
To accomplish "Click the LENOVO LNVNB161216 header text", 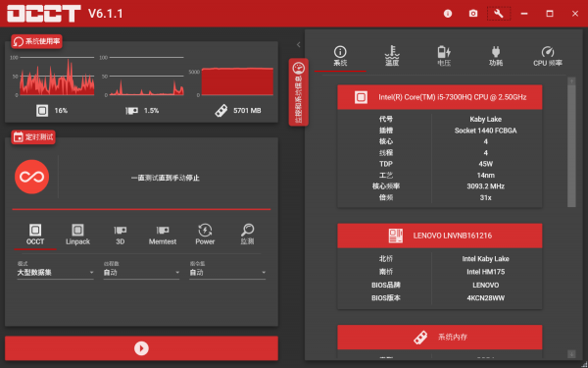I will coord(452,236).
